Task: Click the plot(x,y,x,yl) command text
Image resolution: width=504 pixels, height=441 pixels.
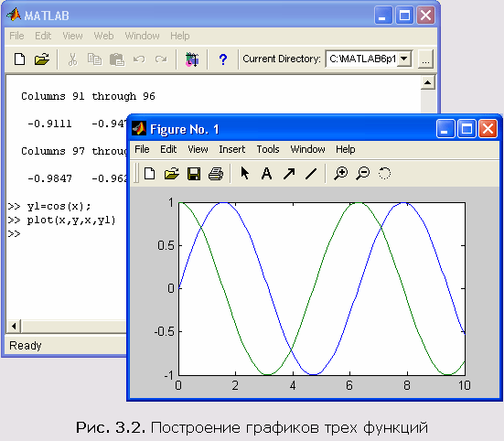Action: [x=71, y=220]
